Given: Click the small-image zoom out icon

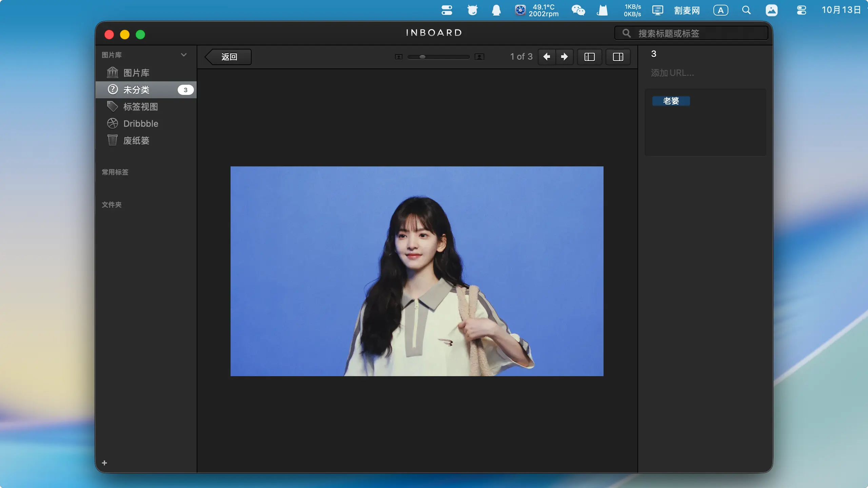Looking at the screenshot, I should [399, 57].
